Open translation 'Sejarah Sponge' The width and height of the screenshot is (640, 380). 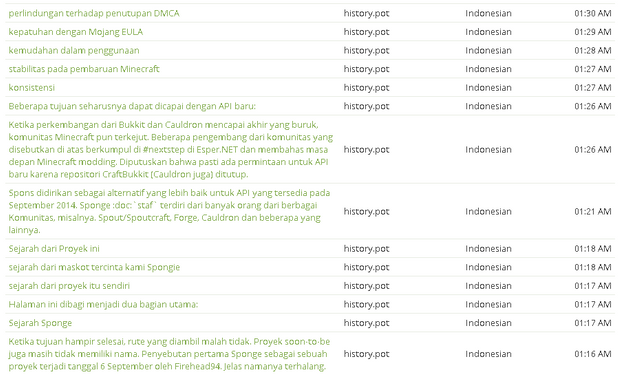[x=40, y=323]
